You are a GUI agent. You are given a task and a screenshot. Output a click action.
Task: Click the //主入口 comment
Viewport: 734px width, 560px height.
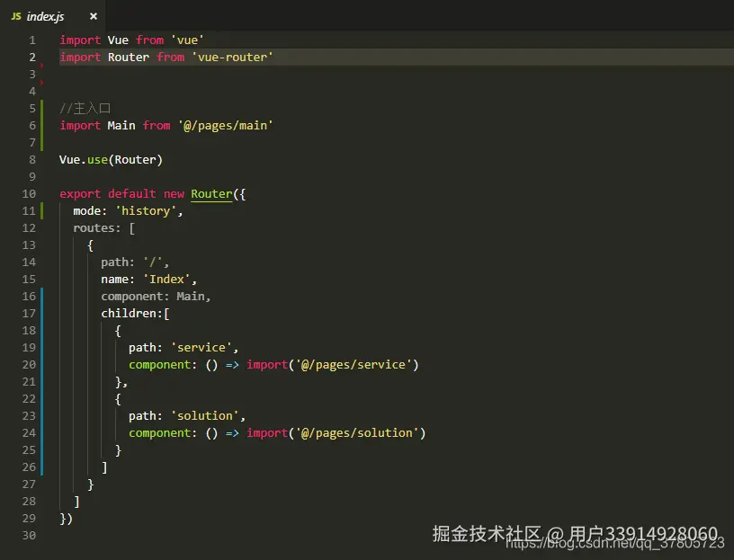pos(85,109)
